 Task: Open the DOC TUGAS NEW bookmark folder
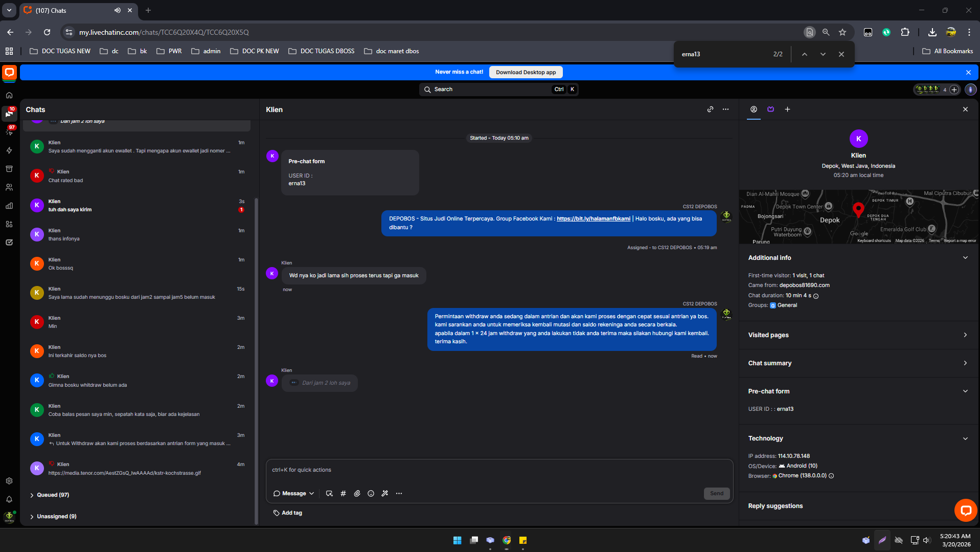point(60,51)
